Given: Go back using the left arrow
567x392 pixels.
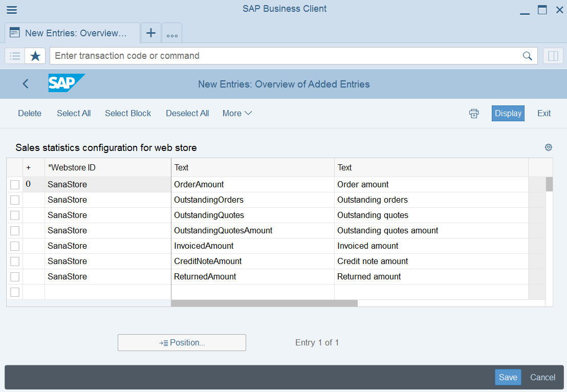Looking at the screenshot, I should [x=26, y=84].
